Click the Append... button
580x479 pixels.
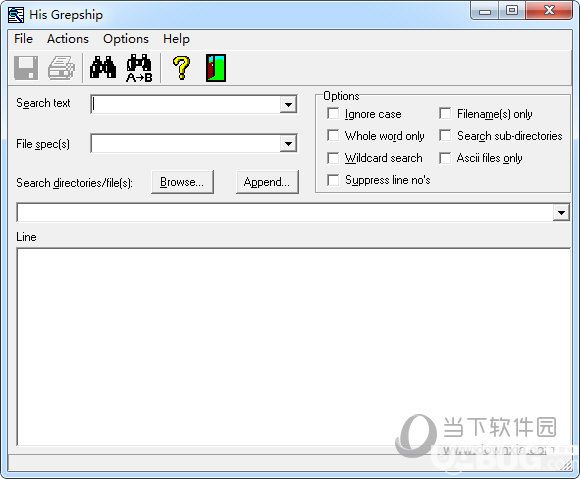point(267,182)
